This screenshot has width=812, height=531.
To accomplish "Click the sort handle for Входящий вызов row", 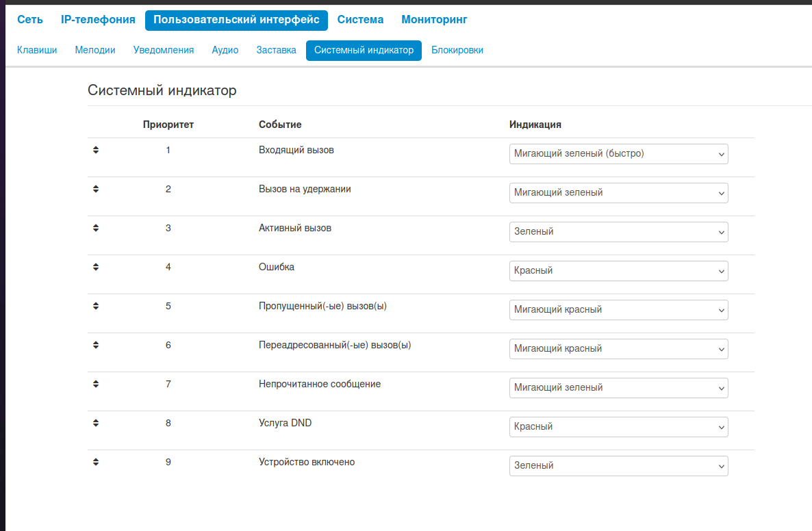I will coord(96,150).
